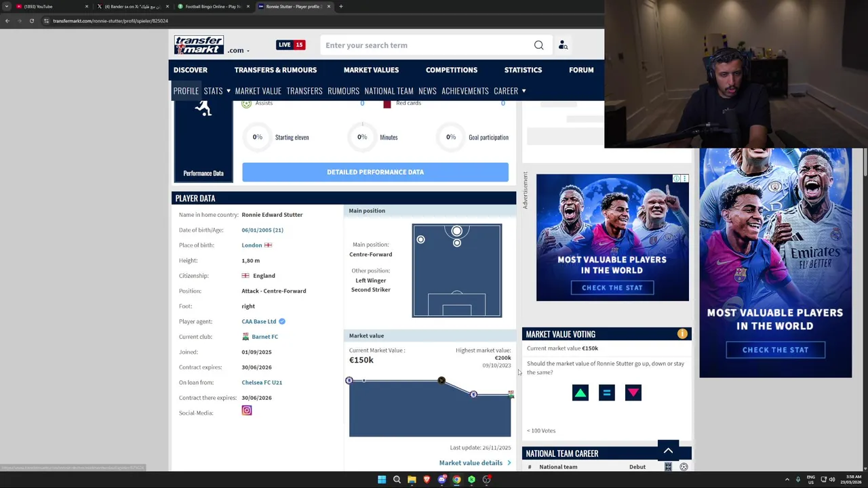The width and height of the screenshot is (868, 488).
Task: Click the verified badge next to CAA Base Ltd
Action: [282, 321]
